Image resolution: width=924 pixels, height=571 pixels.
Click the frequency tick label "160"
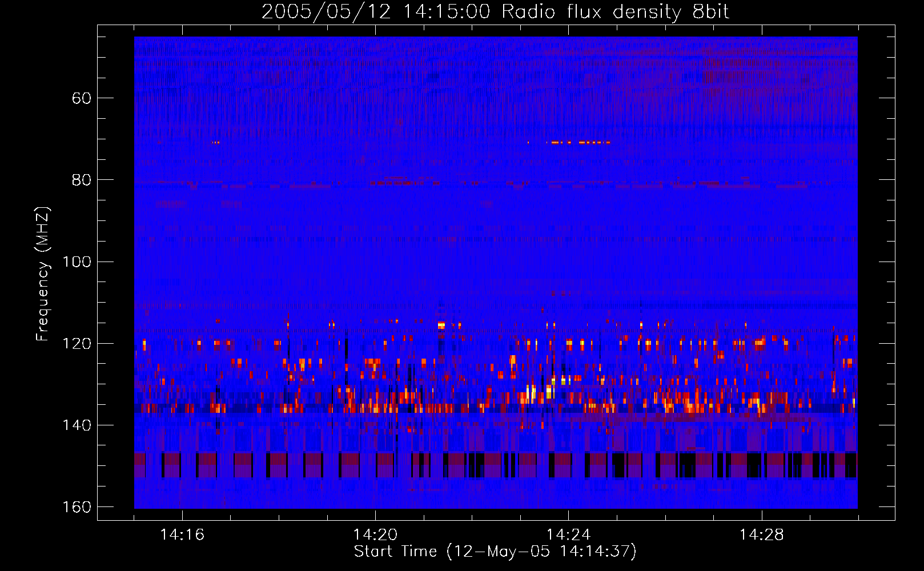[x=77, y=507]
